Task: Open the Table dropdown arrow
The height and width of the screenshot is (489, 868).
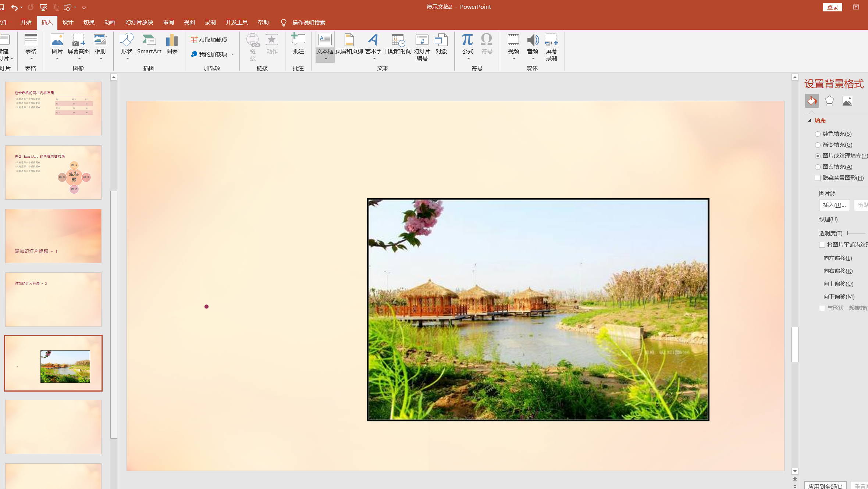Action: click(x=31, y=59)
